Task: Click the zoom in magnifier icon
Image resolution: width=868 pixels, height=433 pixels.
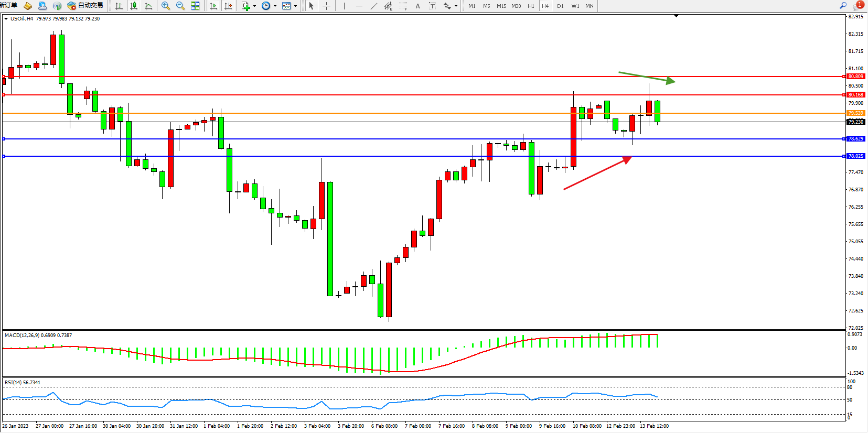Action: (x=166, y=6)
